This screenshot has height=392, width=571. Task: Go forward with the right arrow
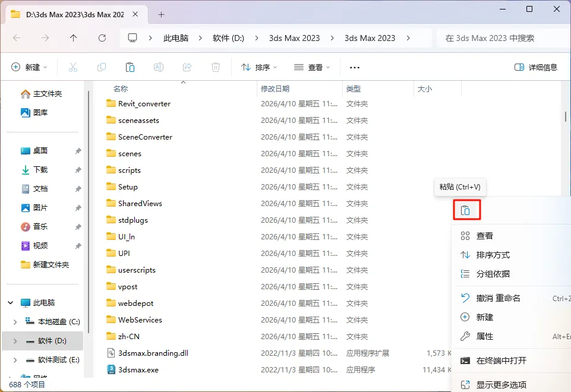(x=45, y=38)
